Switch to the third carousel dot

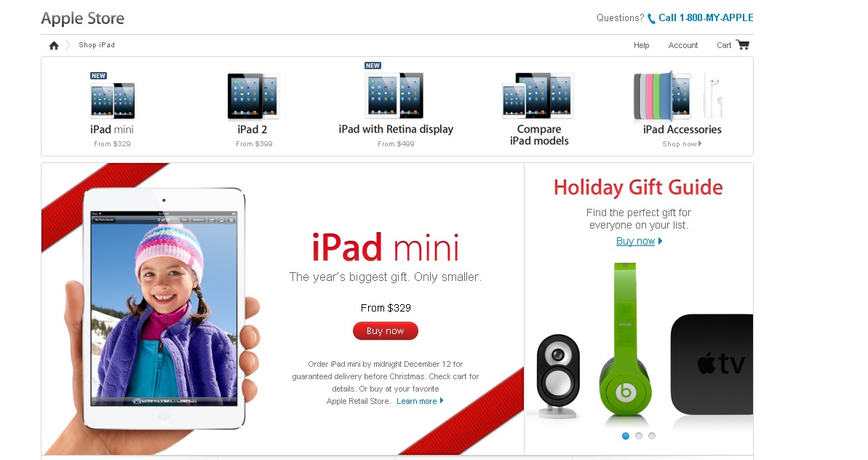652,436
